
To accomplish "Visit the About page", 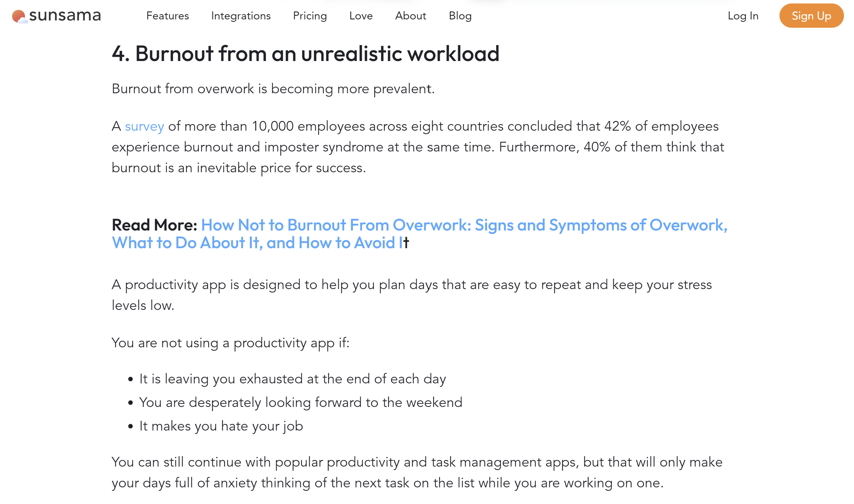I will [x=411, y=16].
